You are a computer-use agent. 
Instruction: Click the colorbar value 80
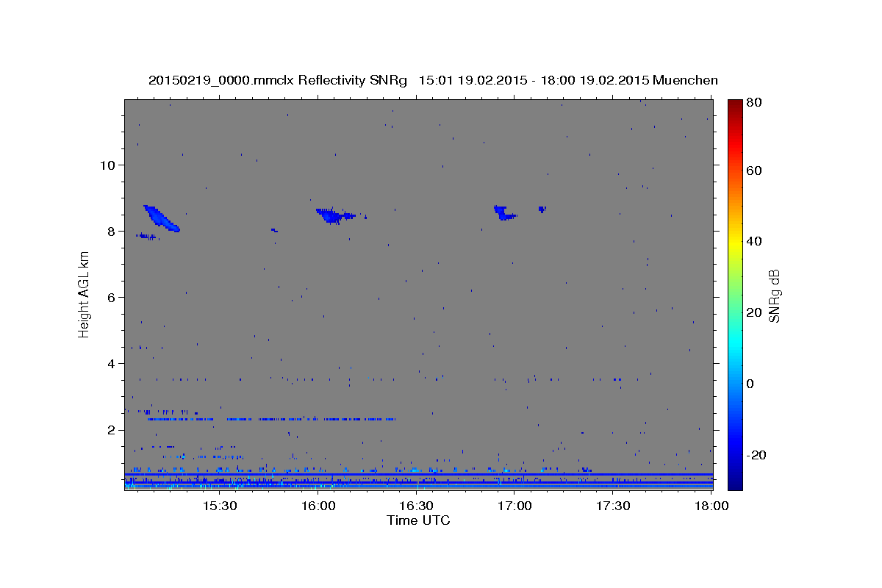point(755,103)
